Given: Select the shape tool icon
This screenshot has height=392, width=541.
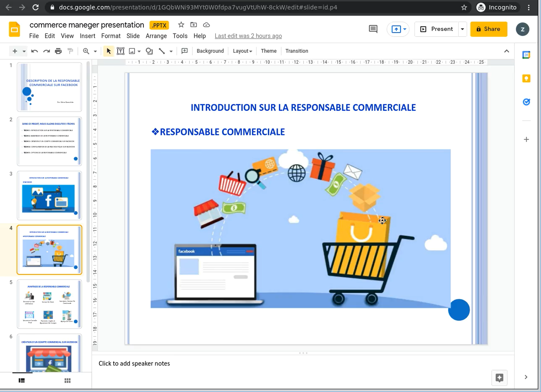Looking at the screenshot, I should [149, 51].
